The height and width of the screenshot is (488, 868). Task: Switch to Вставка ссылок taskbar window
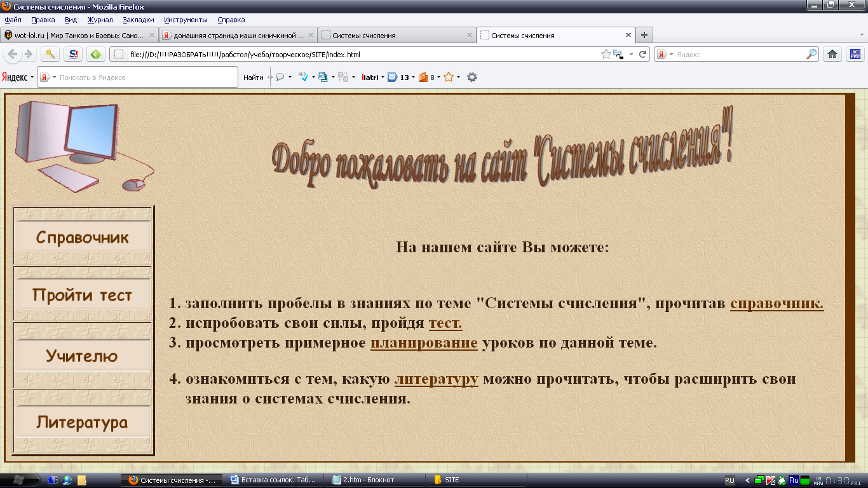point(273,480)
